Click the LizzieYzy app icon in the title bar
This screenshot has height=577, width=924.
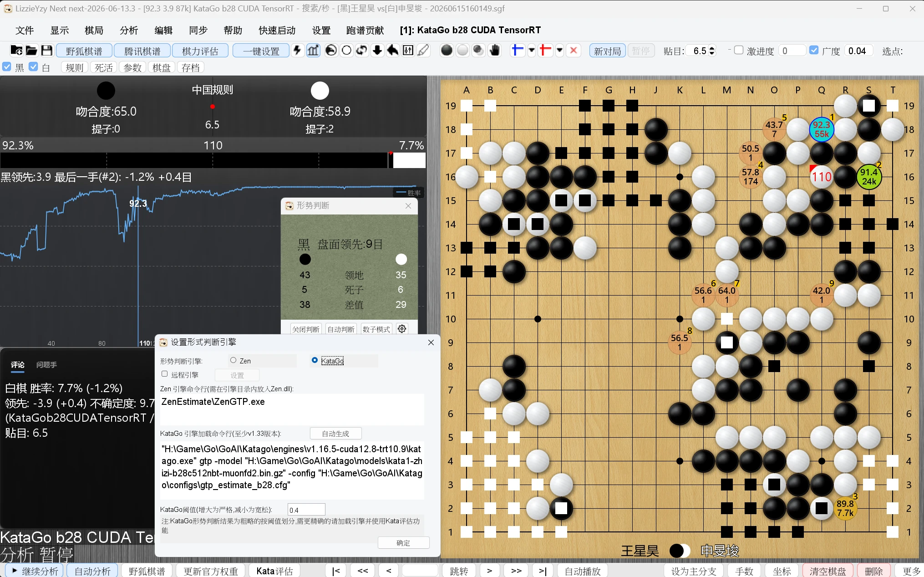[8, 9]
